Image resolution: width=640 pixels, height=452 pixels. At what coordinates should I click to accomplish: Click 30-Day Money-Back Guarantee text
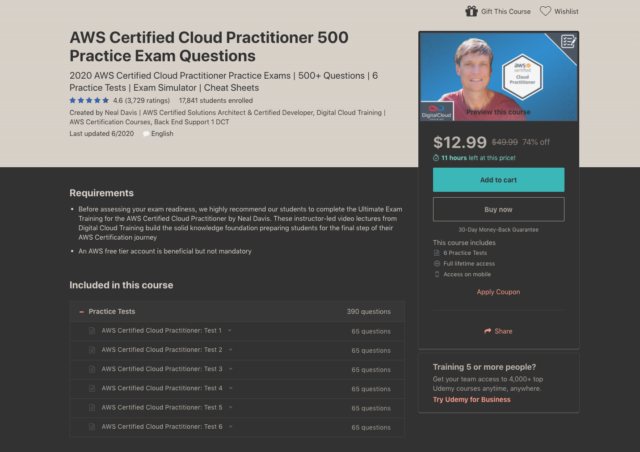point(498,230)
